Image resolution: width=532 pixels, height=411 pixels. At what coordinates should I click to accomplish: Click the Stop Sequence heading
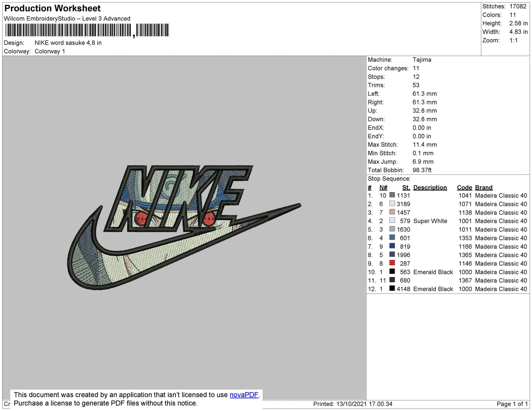click(x=389, y=178)
